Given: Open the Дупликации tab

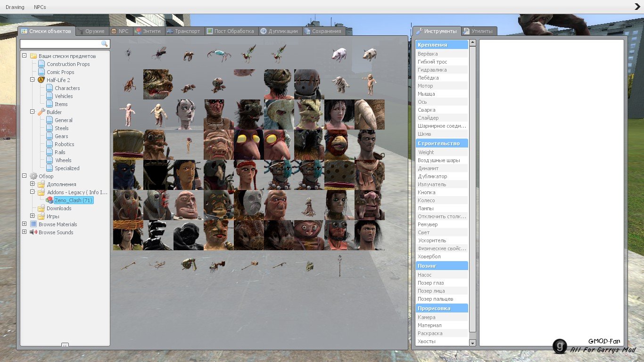Looking at the screenshot, I should tap(280, 31).
